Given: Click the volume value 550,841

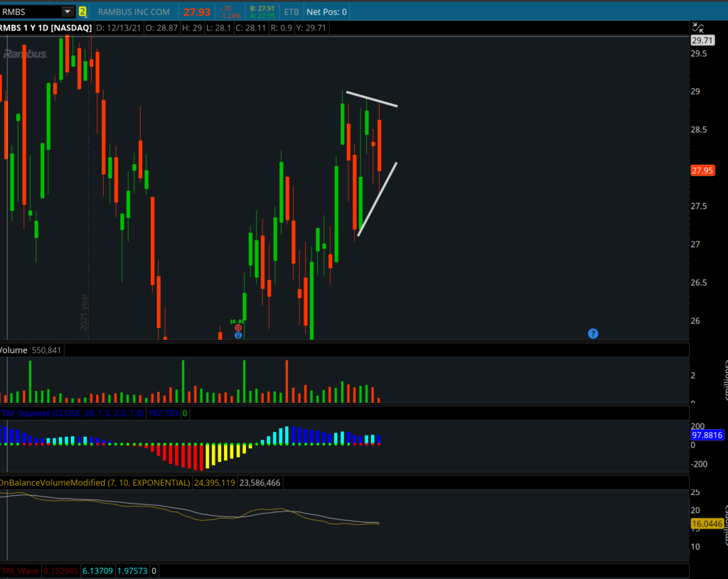Looking at the screenshot, I should [x=46, y=350].
